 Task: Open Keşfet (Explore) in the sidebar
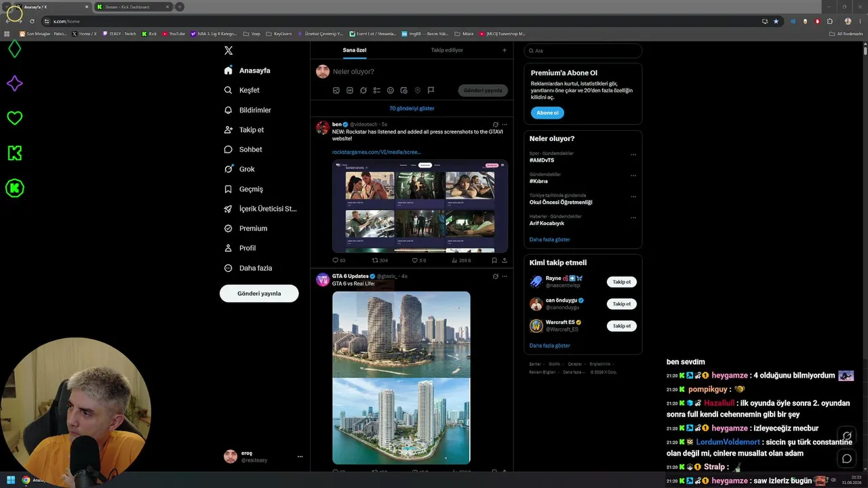coord(242,90)
